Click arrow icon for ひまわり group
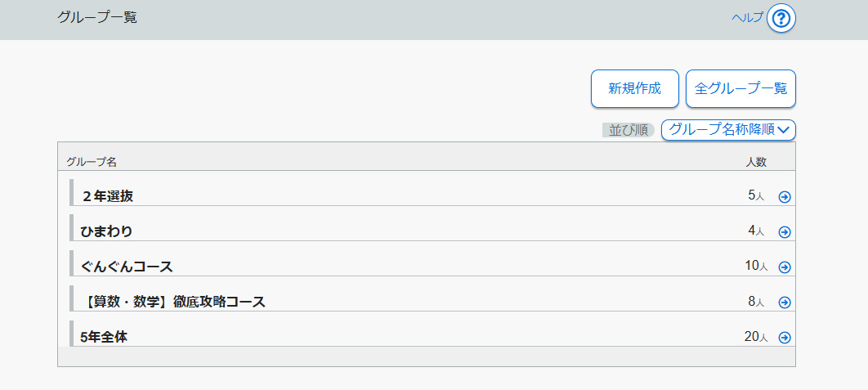 pos(785,231)
